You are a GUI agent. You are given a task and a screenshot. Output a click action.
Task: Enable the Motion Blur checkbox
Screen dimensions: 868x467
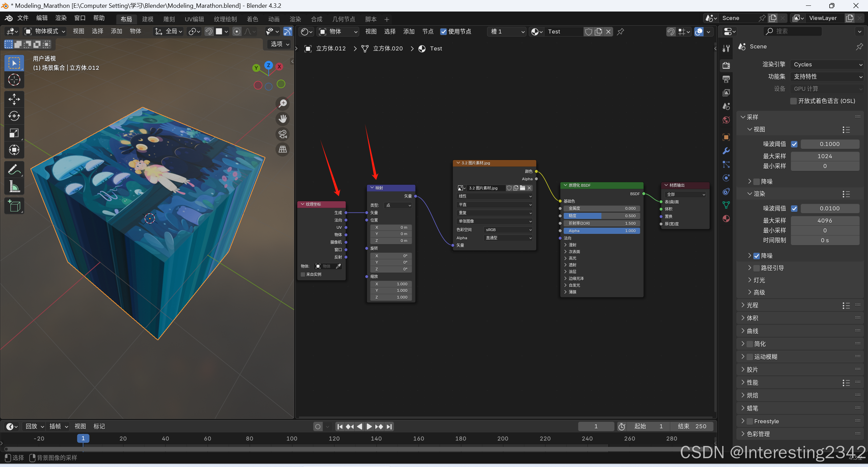tap(750, 357)
